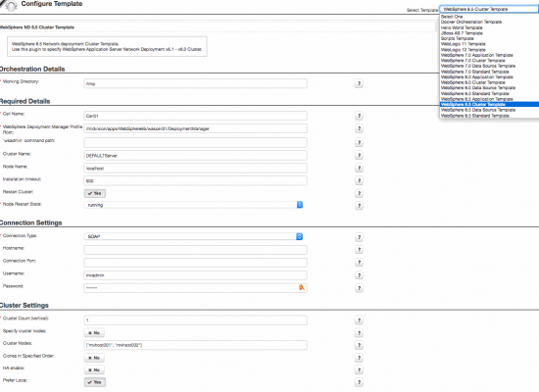Open help icon beside Node Name
Image resolution: width=539 pixels, height=392 pixels.
tap(359, 169)
